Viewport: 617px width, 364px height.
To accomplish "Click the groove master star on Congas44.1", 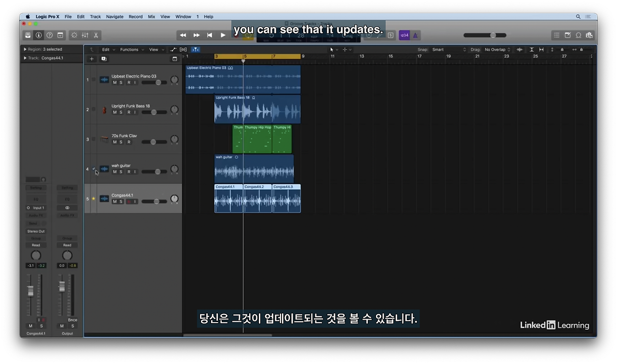I will point(94,198).
